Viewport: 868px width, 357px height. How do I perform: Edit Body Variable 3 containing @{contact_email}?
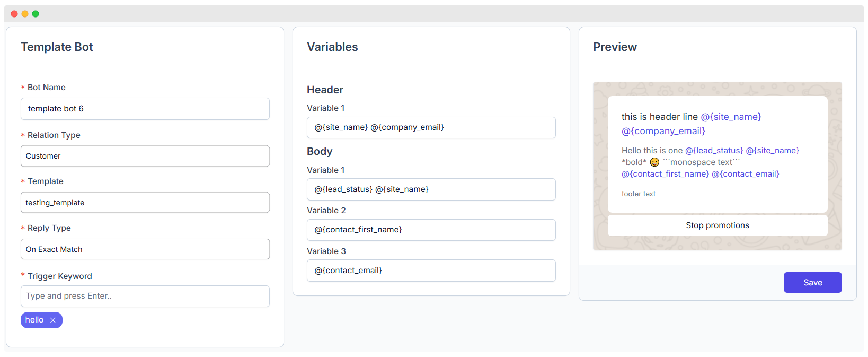coord(431,270)
